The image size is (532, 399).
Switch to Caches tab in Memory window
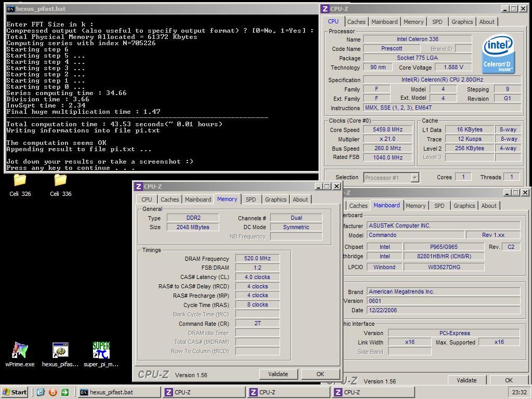click(170, 199)
